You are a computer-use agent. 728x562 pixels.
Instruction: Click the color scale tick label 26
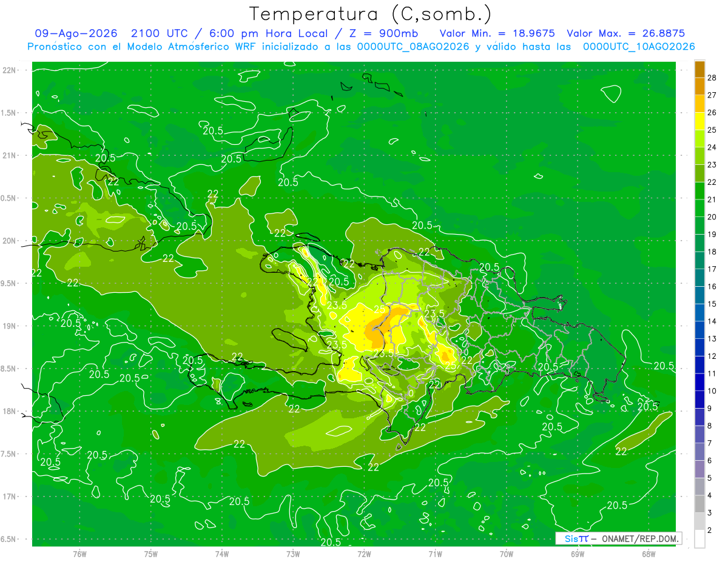(x=712, y=113)
